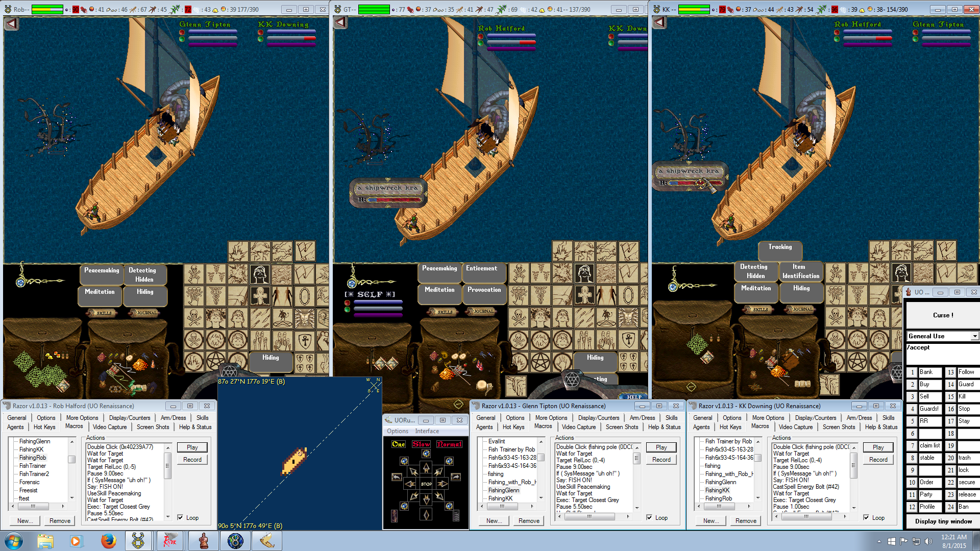Click New... in Glenn Tipton Razor
Image resolution: width=980 pixels, height=551 pixels.
(494, 521)
